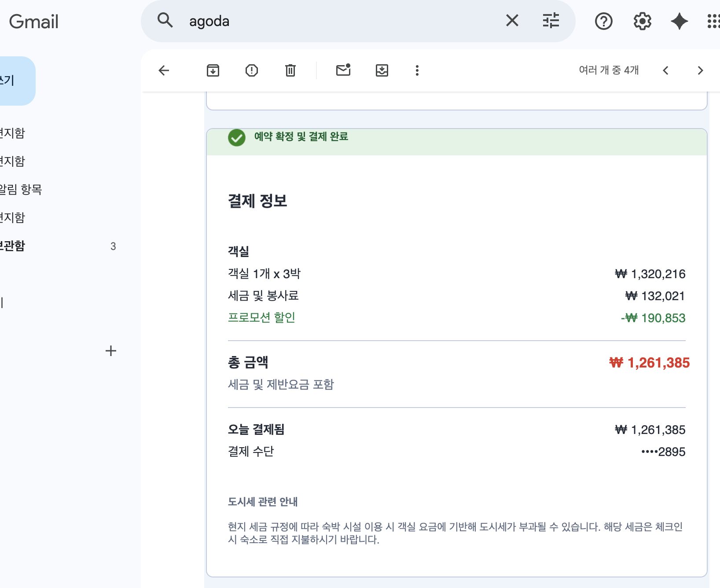Open search filter options
Image resolution: width=720 pixels, height=588 pixels.
[x=551, y=20]
